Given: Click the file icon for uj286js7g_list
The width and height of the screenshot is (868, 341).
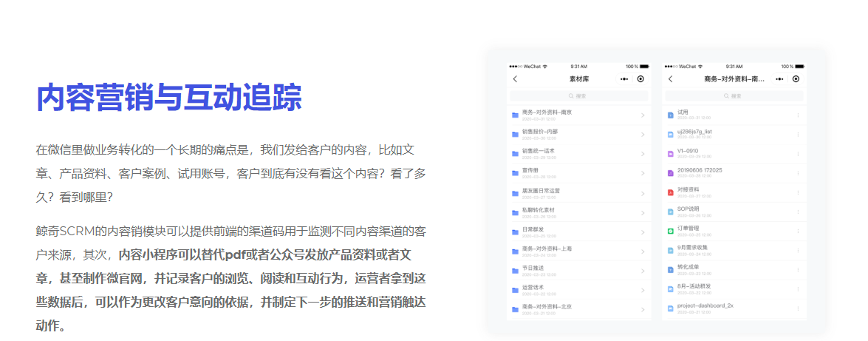Looking at the screenshot, I should [x=670, y=134].
